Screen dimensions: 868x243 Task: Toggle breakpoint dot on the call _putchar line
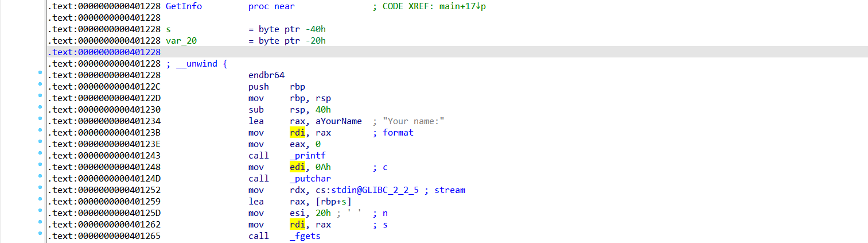40,177
